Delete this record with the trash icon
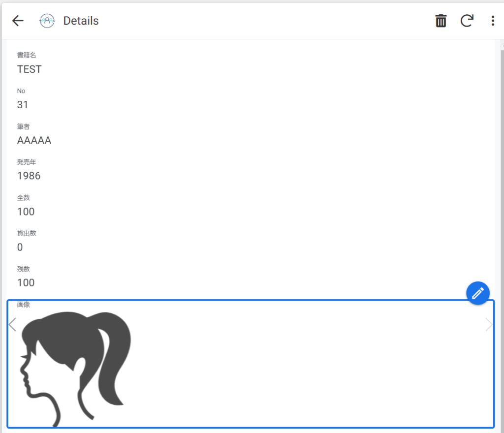Screen dimensions: 504x433 point(441,21)
